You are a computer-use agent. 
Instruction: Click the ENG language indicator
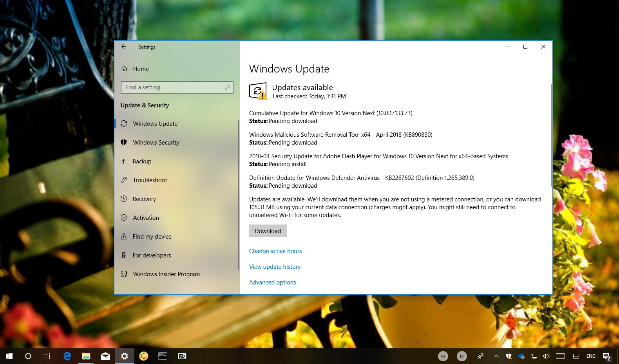click(x=591, y=356)
